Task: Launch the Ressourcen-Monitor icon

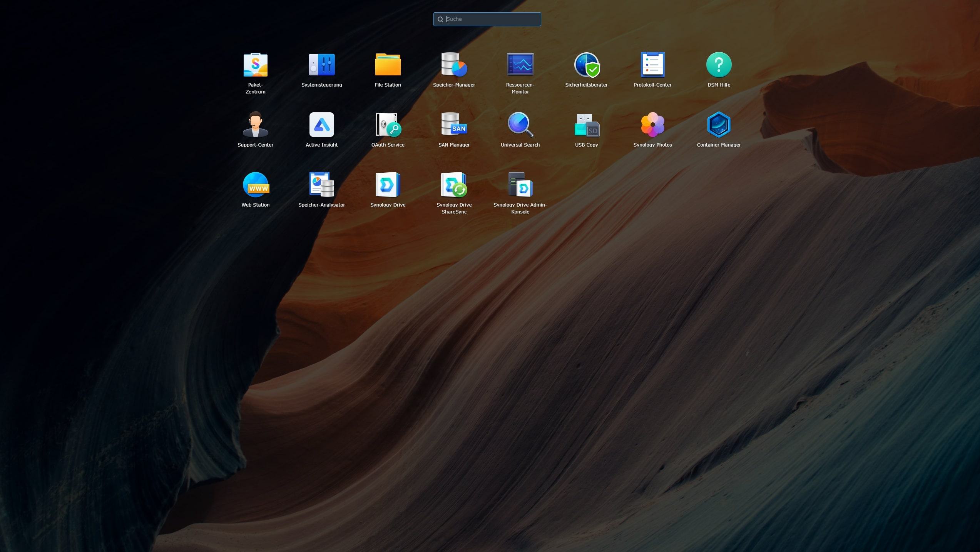Action: click(x=520, y=64)
